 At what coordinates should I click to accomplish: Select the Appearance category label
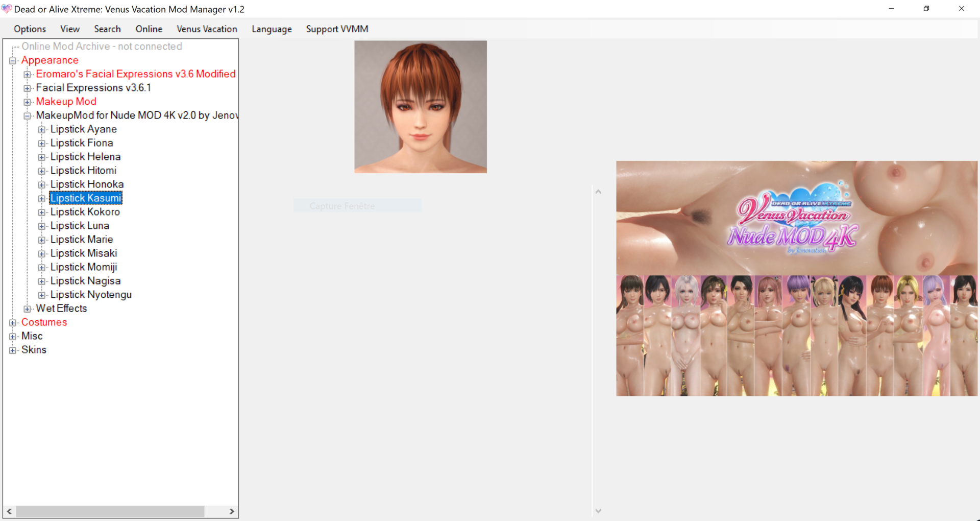click(50, 60)
